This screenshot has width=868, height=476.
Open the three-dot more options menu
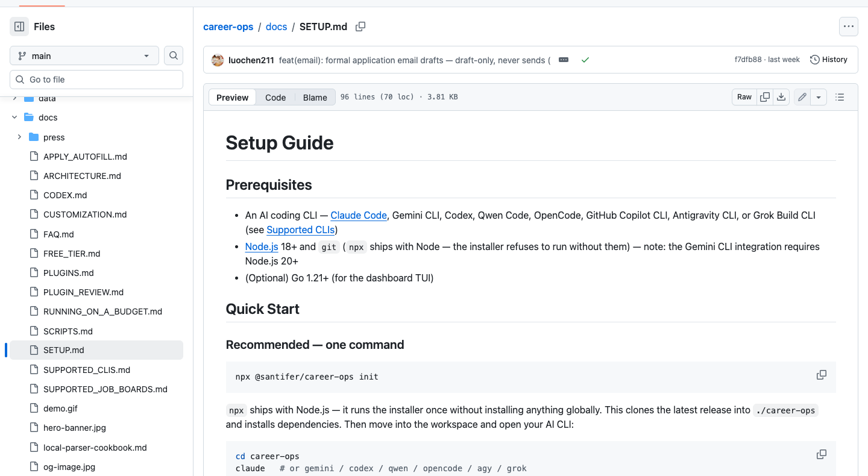pos(849,27)
